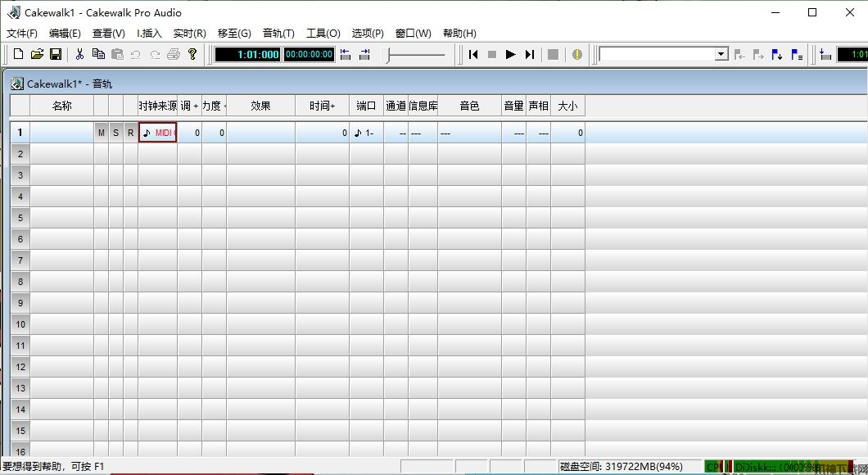
Task: Select track row number 14
Action: (20, 409)
